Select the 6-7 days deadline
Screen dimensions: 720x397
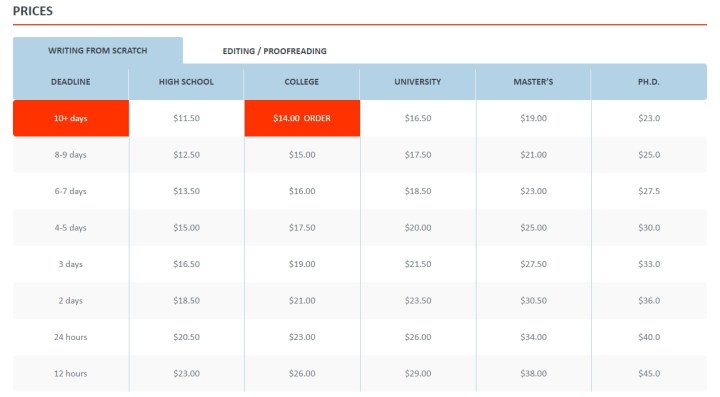pyautogui.click(x=71, y=191)
